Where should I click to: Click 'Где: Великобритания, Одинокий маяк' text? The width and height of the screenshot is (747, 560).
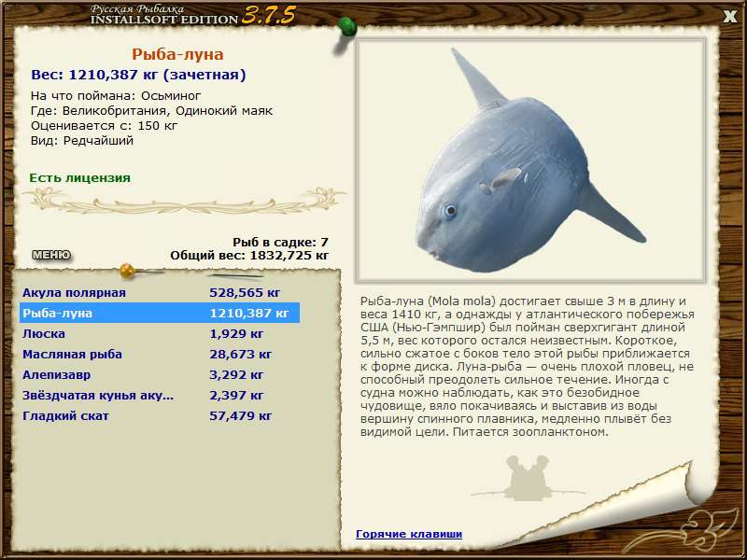tap(152, 111)
